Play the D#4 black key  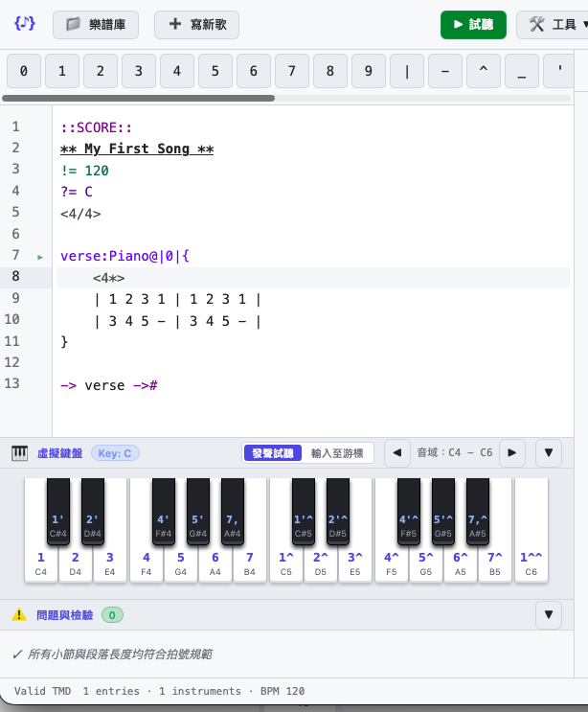coord(93,511)
